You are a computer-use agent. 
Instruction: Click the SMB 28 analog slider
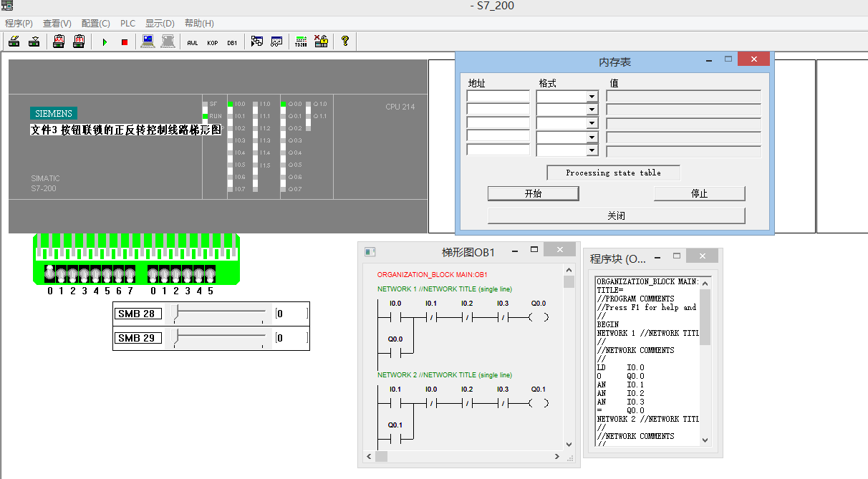coord(218,314)
